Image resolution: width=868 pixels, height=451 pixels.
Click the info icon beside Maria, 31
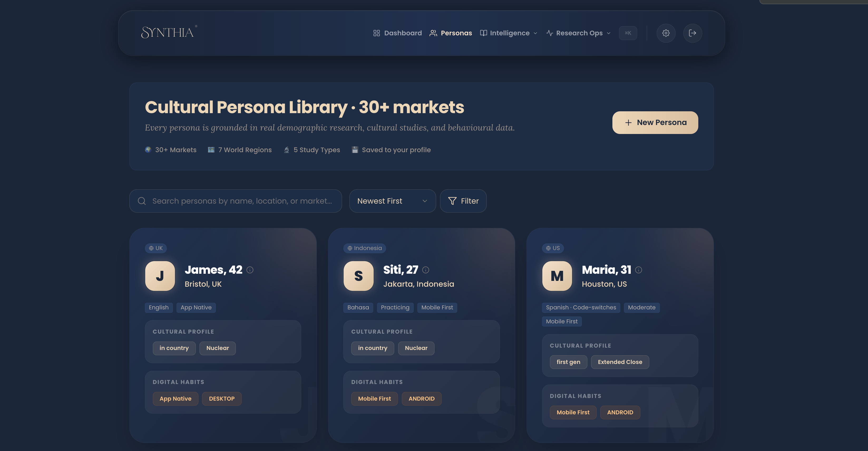(638, 270)
